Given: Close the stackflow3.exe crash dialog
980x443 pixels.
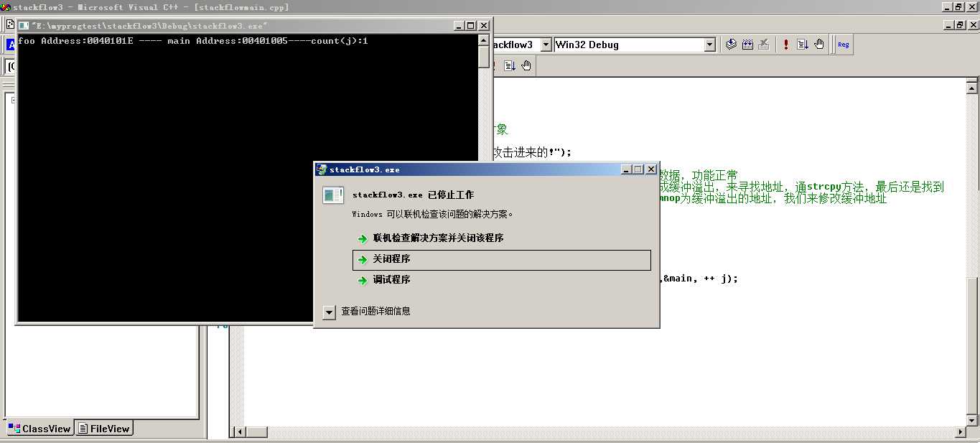Looking at the screenshot, I should [x=651, y=169].
